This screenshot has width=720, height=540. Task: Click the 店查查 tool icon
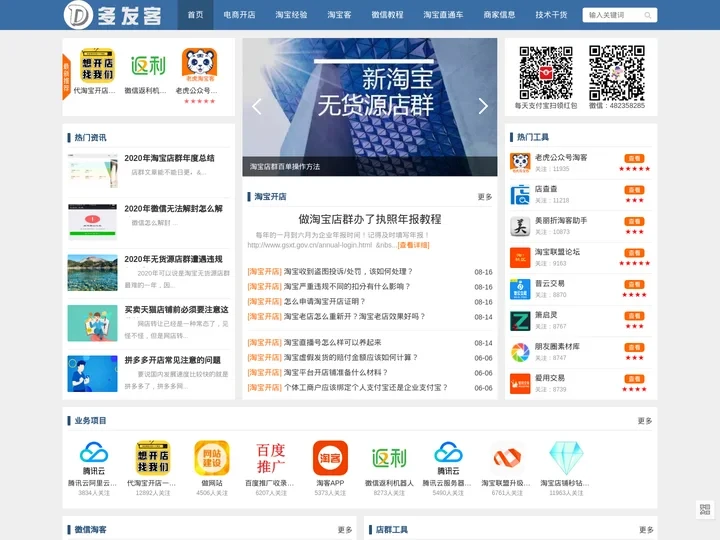click(520, 195)
